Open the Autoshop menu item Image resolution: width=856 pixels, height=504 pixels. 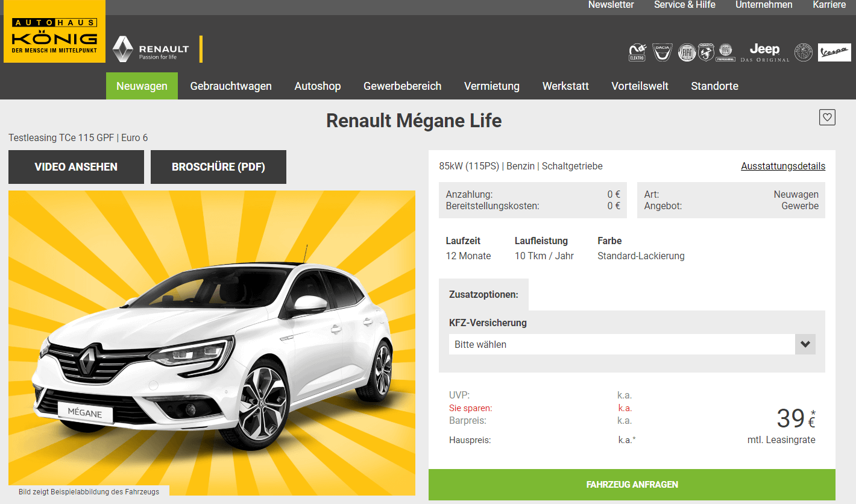318,86
